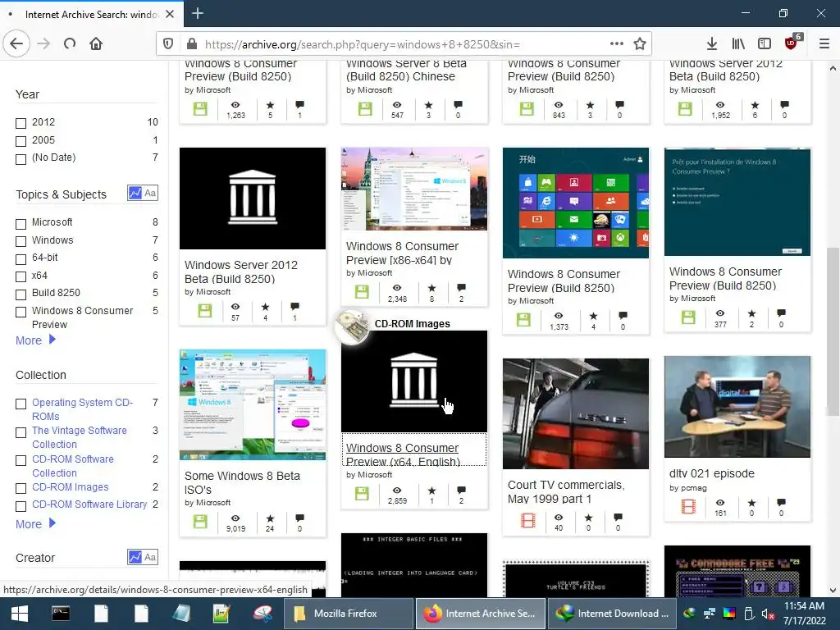The height and width of the screenshot is (630, 840).
Task: Click views eye icon under Some Windows 8 Beta ISO's
Action: (x=235, y=518)
